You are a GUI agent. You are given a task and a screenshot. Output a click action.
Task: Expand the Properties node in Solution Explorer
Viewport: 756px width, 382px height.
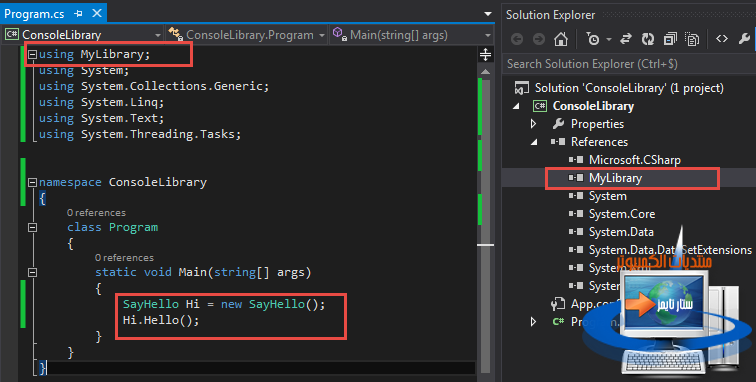click(x=533, y=124)
